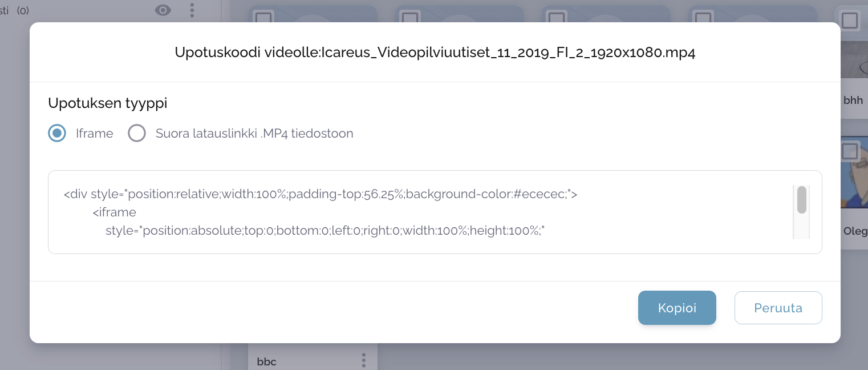Screen dimensions: 868x370
Task: Tick the checkbox on the fourth video card
Action: click(703, 18)
